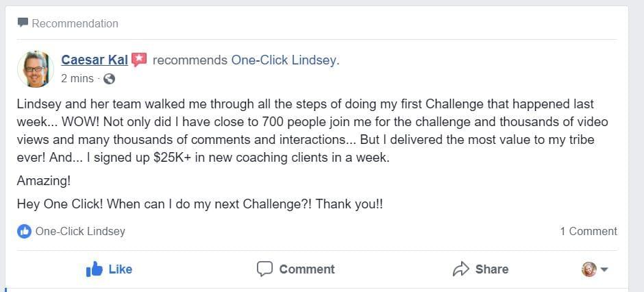Click the 'Recommendation' header label
The image size is (644, 292).
75,23
